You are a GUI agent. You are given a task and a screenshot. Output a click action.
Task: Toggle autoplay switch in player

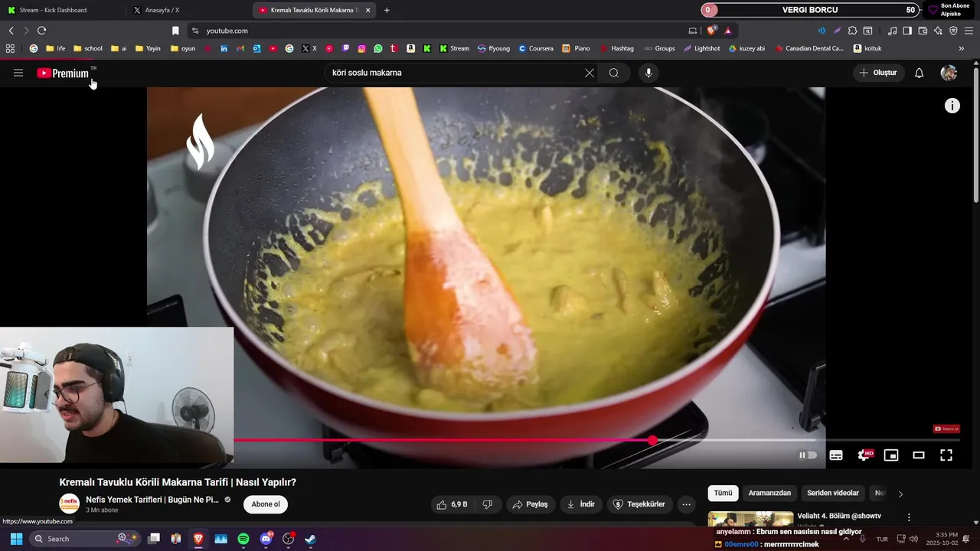pos(808,455)
